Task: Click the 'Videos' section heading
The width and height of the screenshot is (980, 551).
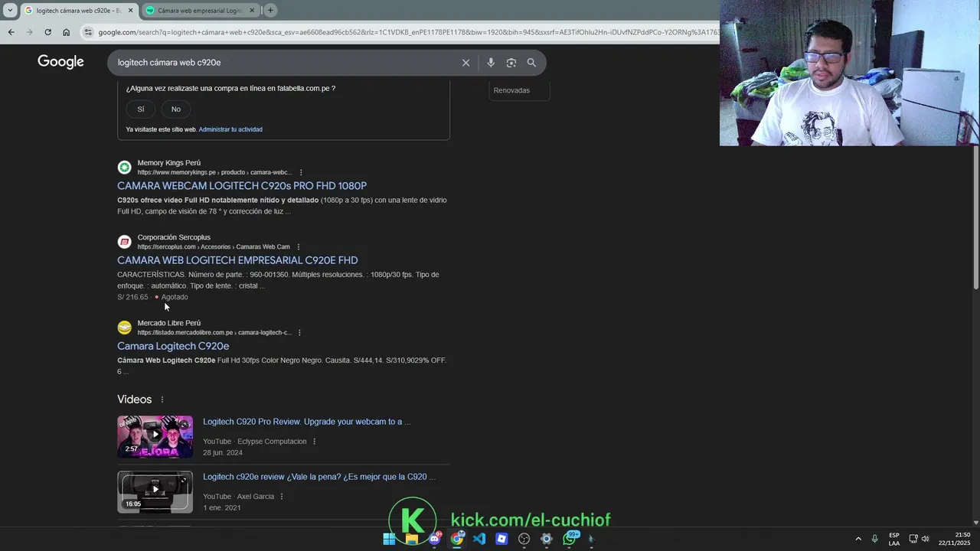Action: pos(135,399)
